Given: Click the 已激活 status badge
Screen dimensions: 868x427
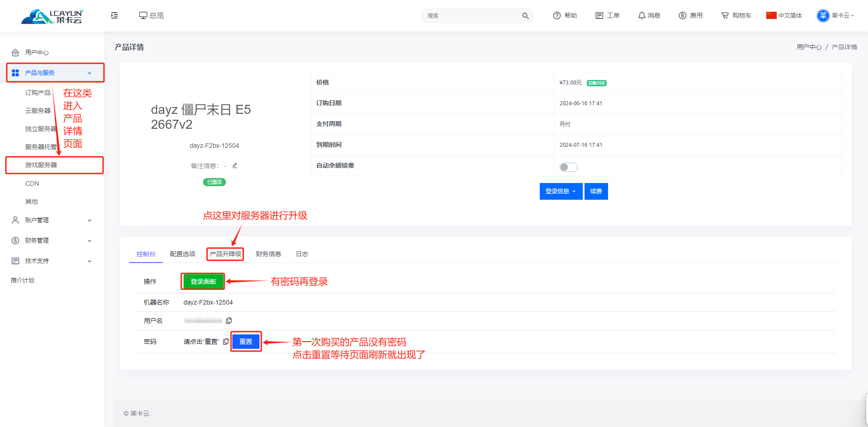Looking at the screenshot, I should (214, 182).
